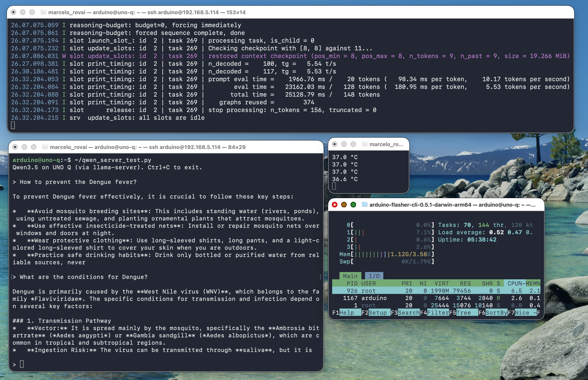Viewport: 588px width, 380px height.
Task: Minimize the arduino-flasher-cli window with the yellow button
Action: pyautogui.click(x=344, y=205)
